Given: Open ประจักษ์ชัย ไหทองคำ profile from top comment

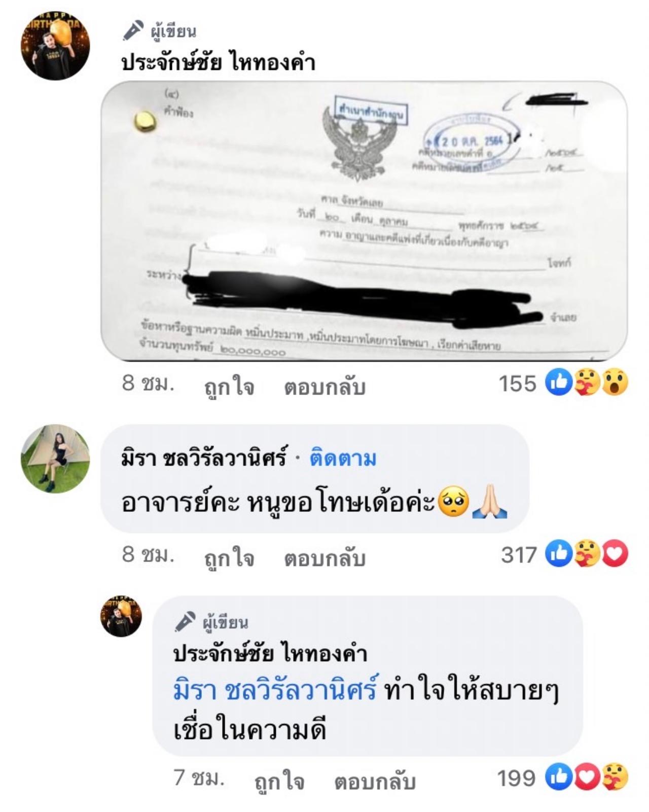Looking at the screenshot, I should pyautogui.click(x=219, y=63).
